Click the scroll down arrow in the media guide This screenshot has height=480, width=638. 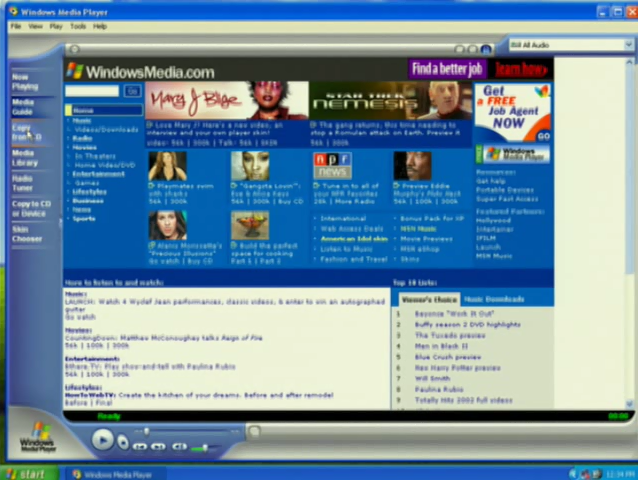point(629,404)
